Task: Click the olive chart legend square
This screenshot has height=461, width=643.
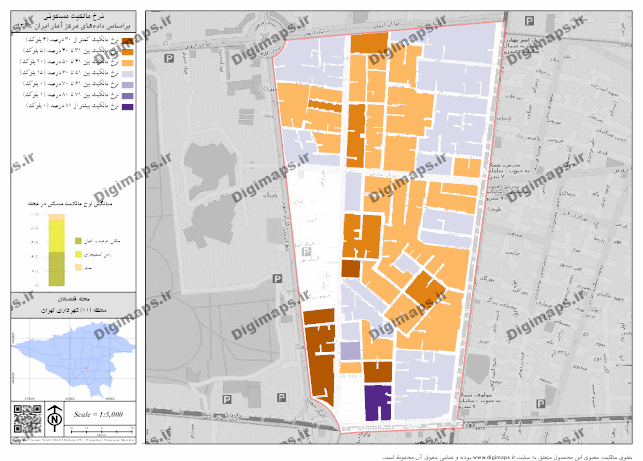Action: click(78, 241)
